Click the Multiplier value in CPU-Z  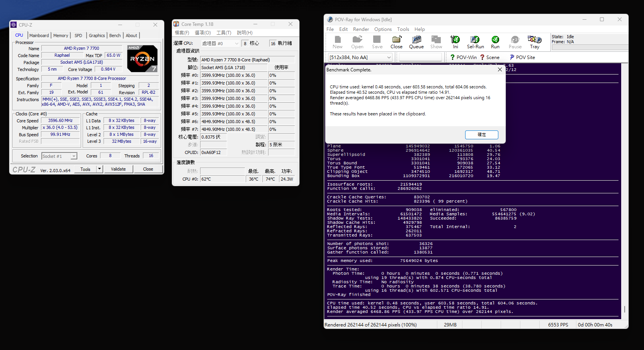click(x=60, y=127)
